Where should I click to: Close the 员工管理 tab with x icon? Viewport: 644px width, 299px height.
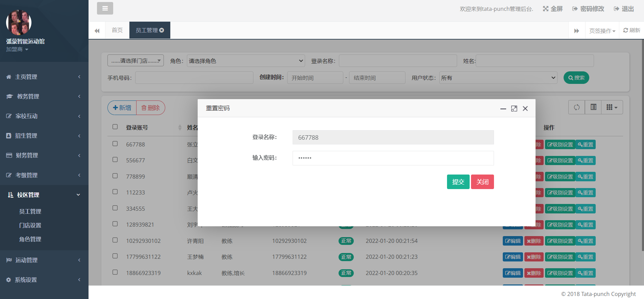point(162,30)
